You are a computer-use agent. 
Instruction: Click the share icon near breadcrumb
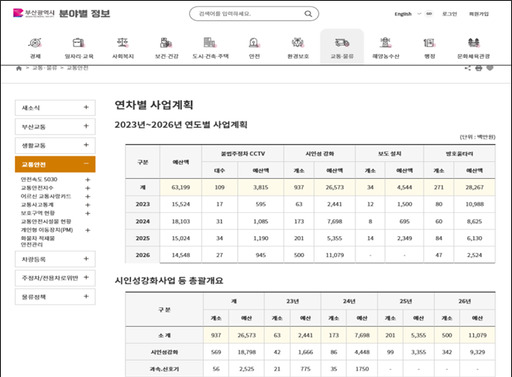[x=468, y=68]
